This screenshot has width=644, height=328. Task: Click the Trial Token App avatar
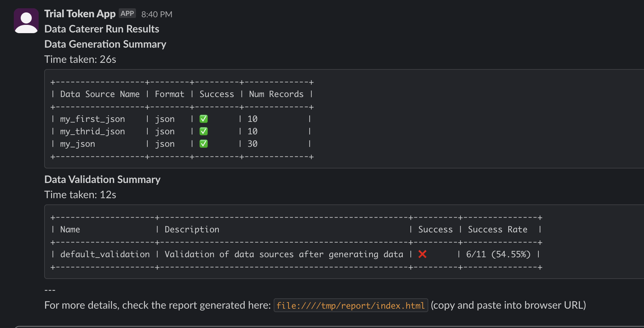pyautogui.click(x=26, y=21)
